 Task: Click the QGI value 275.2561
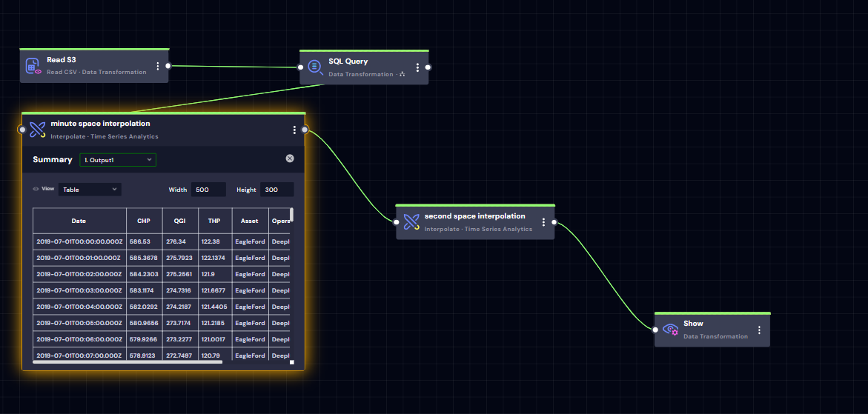pyautogui.click(x=180, y=274)
